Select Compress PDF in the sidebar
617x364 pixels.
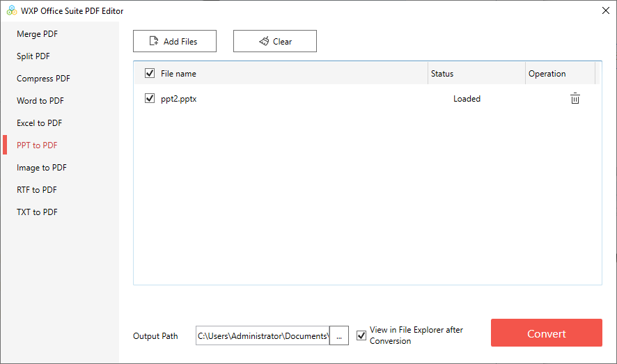pyautogui.click(x=43, y=79)
